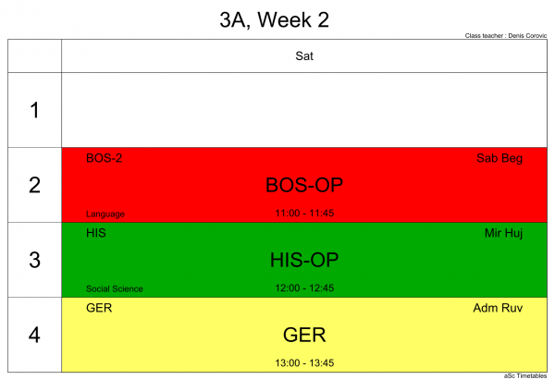555x392 pixels.
Task: Click the BOS-OP lesson title
Action: click(x=304, y=185)
